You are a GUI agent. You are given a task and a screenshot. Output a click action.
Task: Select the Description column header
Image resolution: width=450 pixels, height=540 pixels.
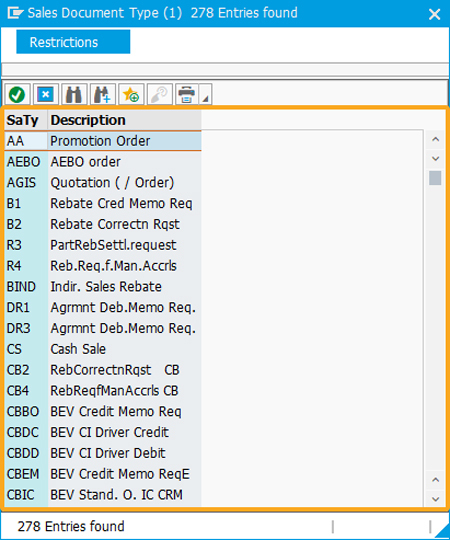(124, 120)
